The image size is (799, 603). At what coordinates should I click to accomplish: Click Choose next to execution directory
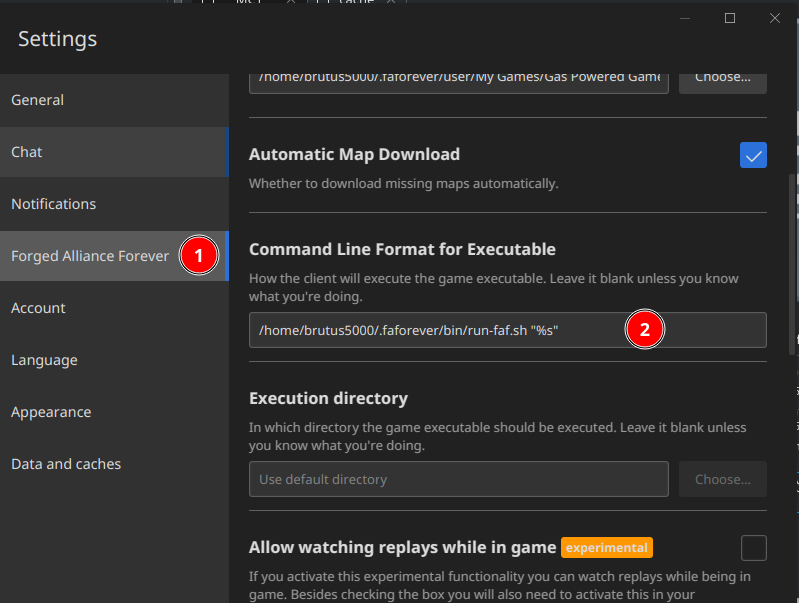pos(723,479)
